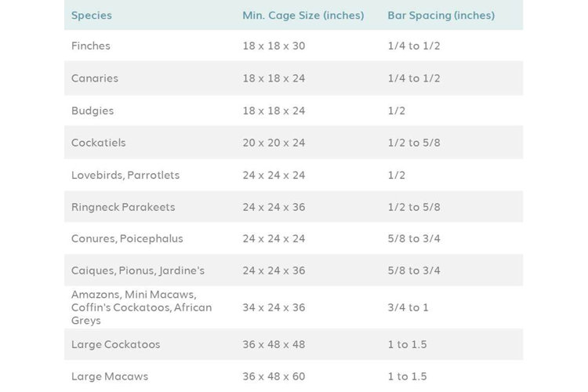
Task: Click the 3/4 to 1 bar spacing value
Action: coord(408,307)
